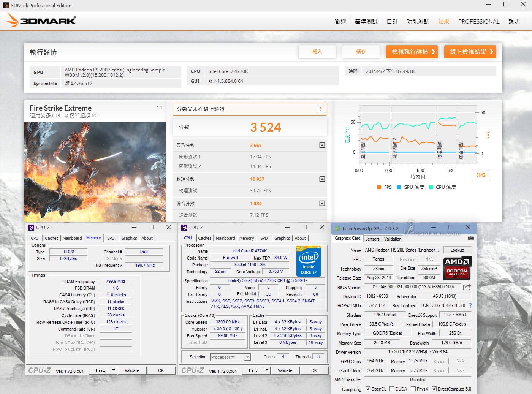This screenshot has height=394, width=532.
Task: Click Lookup button in GPU-Z
Action: (x=457, y=250)
